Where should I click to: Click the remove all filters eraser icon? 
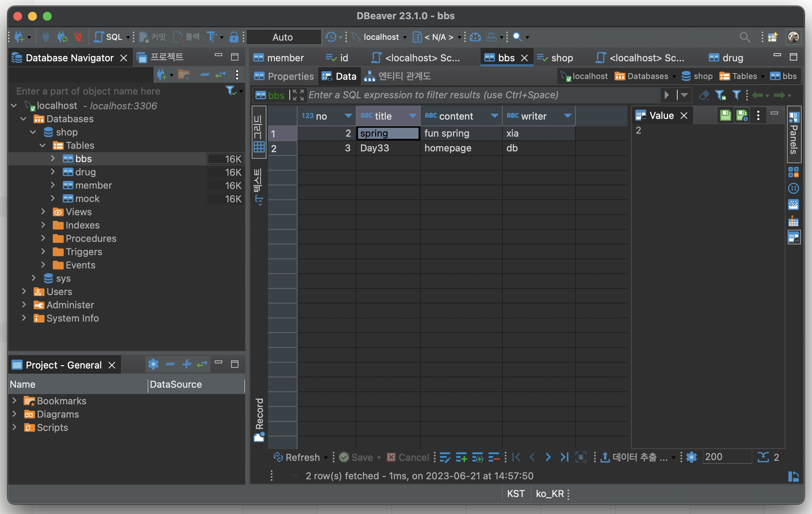tap(704, 95)
